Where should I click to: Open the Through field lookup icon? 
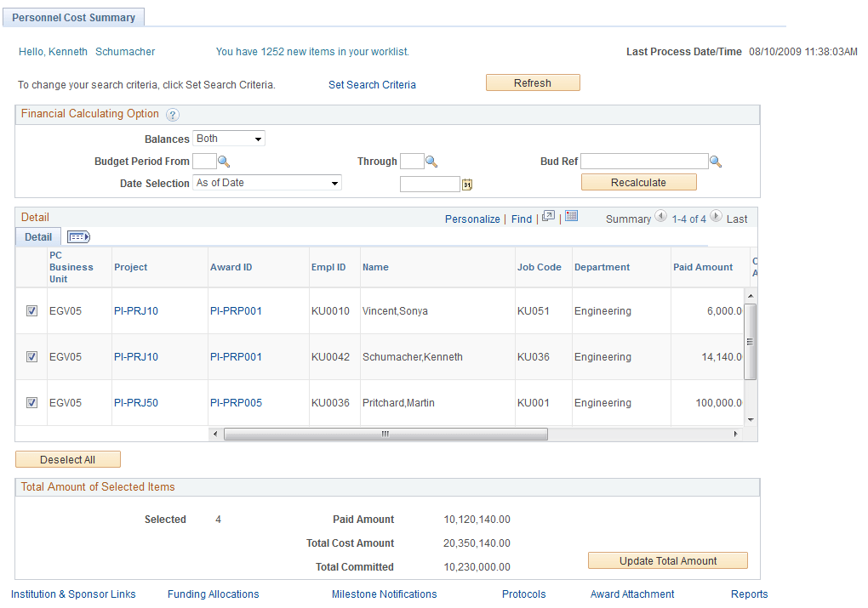[x=431, y=161]
